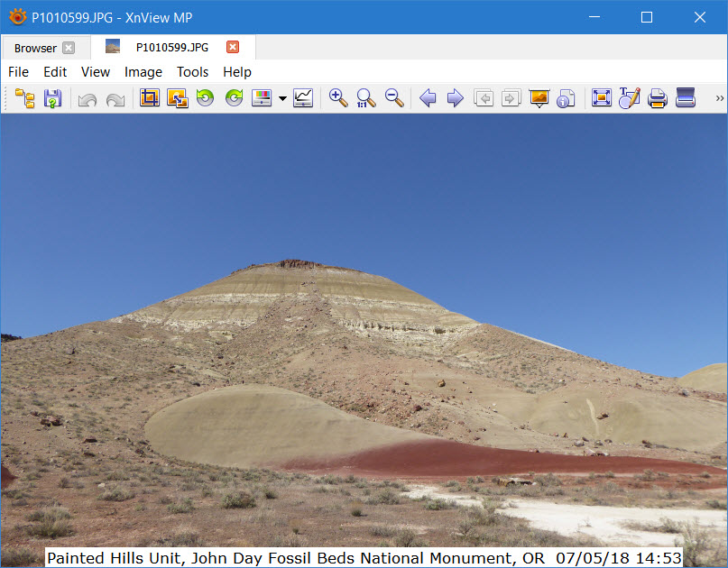Image resolution: width=728 pixels, height=568 pixels.
Task: Start the slideshow
Action: (539, 98)
